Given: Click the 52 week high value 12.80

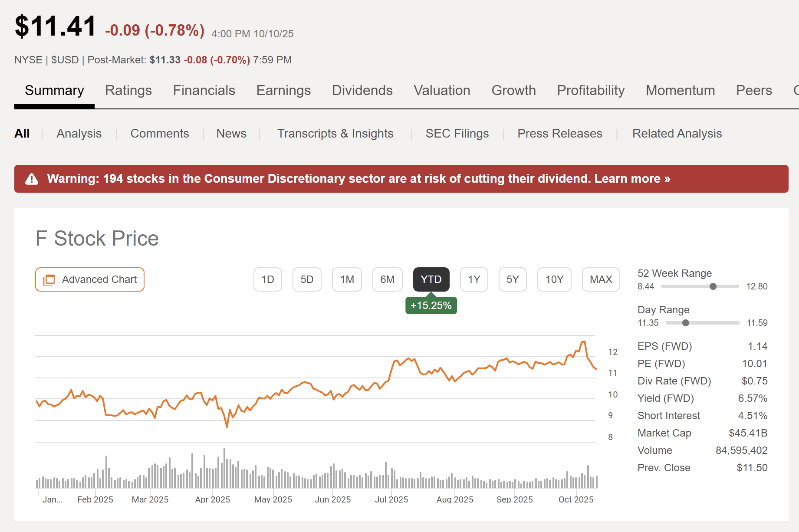Looking at the screenshot, I should pos(756,286).
